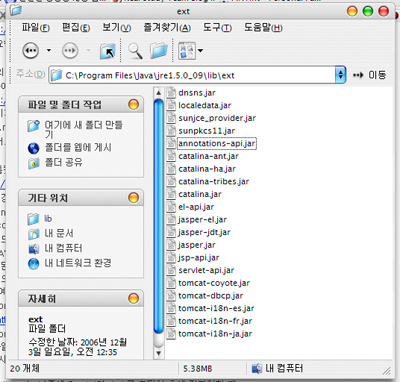Screen dimensions: 400x382
Task: Collapse the 자세히 details panel
Action: (x=133, y=298)
